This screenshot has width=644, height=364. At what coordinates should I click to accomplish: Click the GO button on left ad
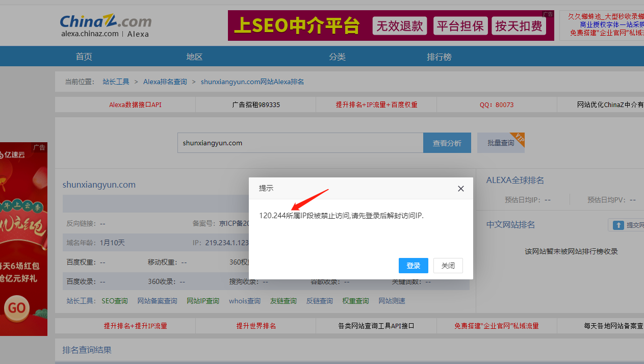(x=17, y=307)
